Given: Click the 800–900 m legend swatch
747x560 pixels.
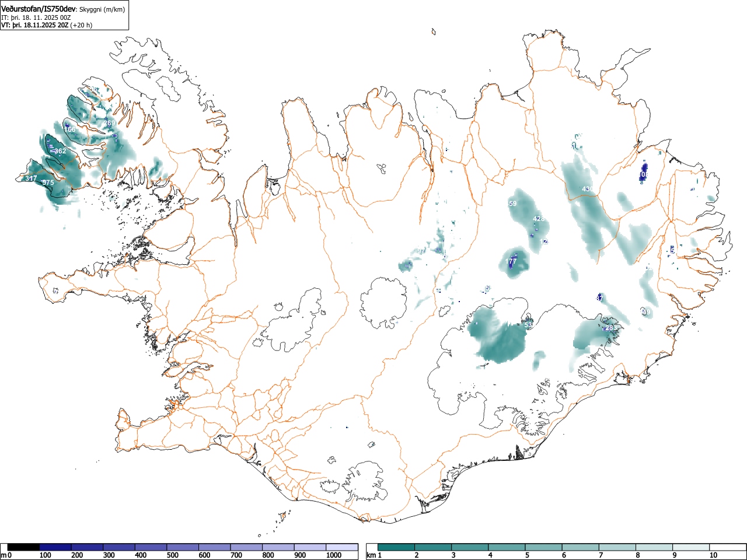Looking at the screenshot, I should pos(278,547).
